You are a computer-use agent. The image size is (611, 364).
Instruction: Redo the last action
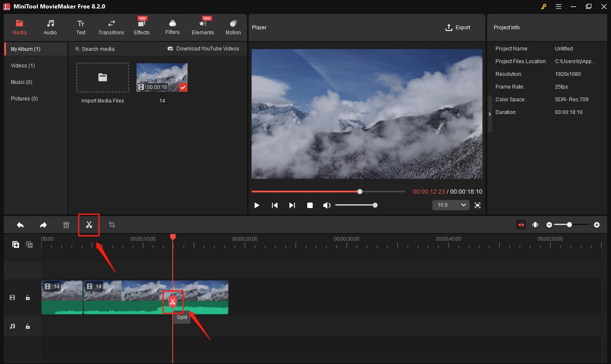43,225
